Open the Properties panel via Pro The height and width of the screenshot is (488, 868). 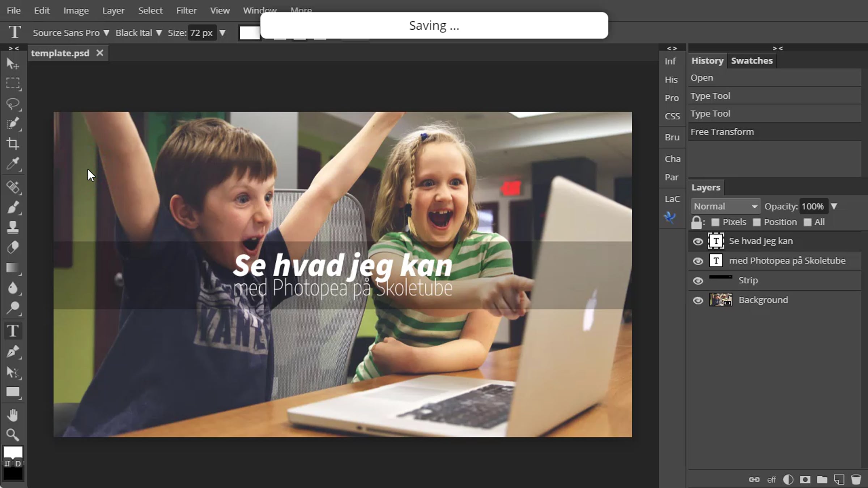pos(672,98)
